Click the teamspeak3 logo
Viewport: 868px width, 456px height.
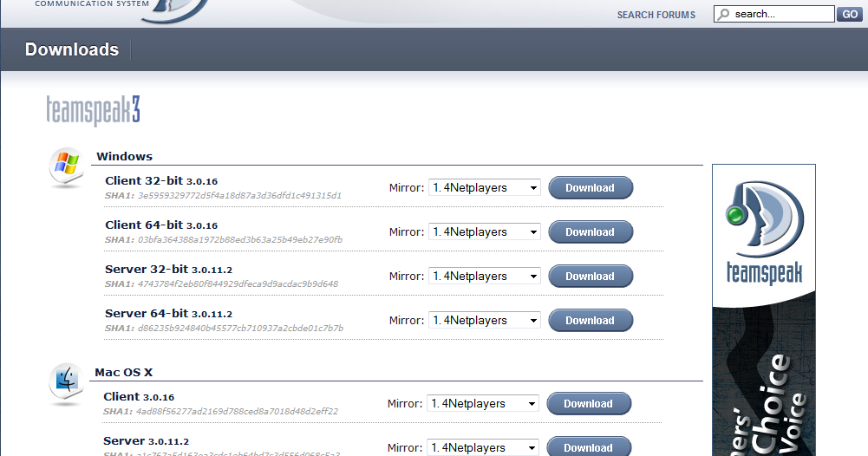tap(93, 111)
